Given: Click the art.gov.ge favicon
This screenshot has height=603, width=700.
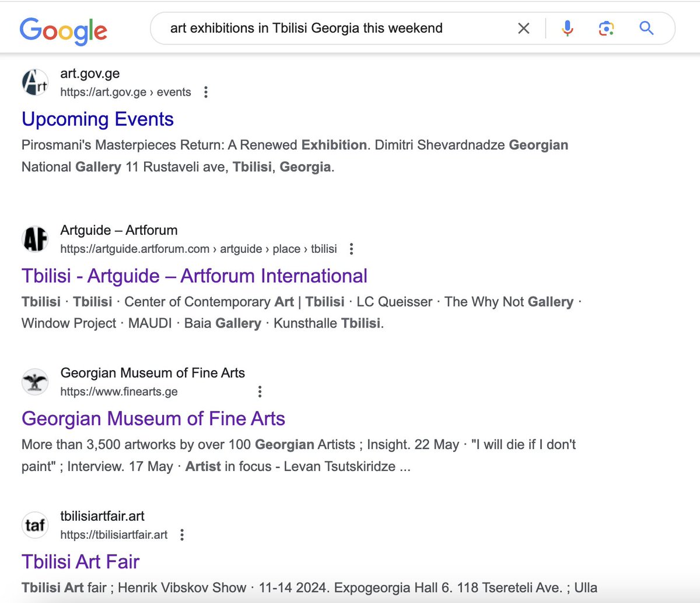Looking at the screenshot, I should pyautogui.click(x=35, y=82).
